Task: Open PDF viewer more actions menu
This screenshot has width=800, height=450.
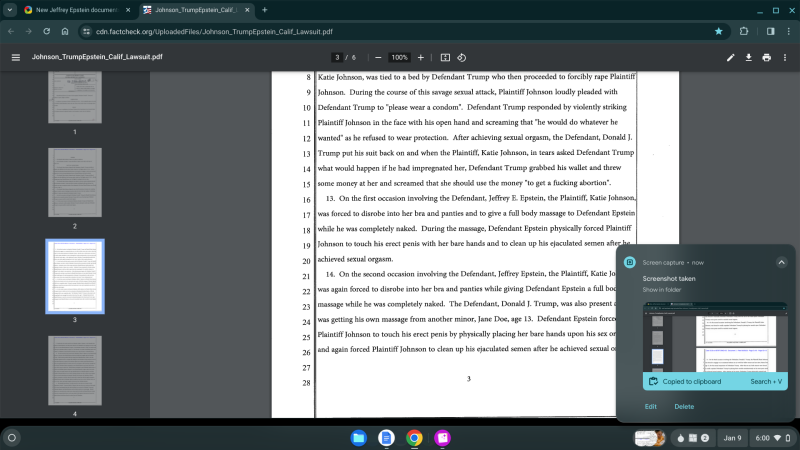Action: 785,58
